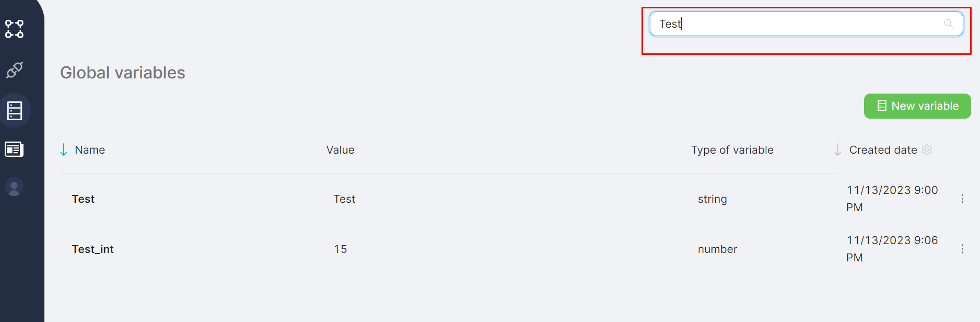Open the Test_int variable by its name

point(92,249)
